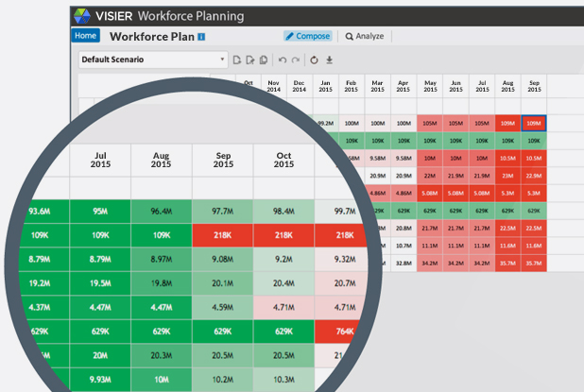Image resolution: width=584 pixels, height=392 pixels.
Task: Redo the last change
Action: [x=296, y=60]
